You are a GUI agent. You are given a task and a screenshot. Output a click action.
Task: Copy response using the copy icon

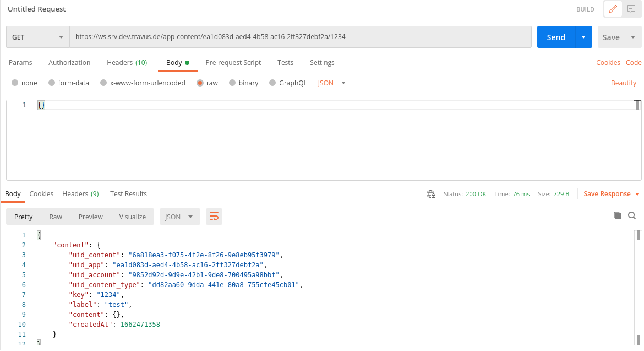(x=618, y=215)
